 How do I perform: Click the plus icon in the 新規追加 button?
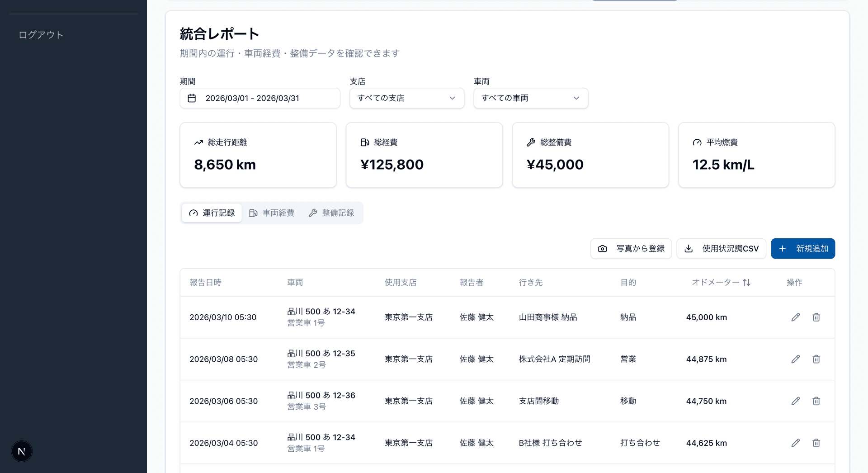click(783, 248)
